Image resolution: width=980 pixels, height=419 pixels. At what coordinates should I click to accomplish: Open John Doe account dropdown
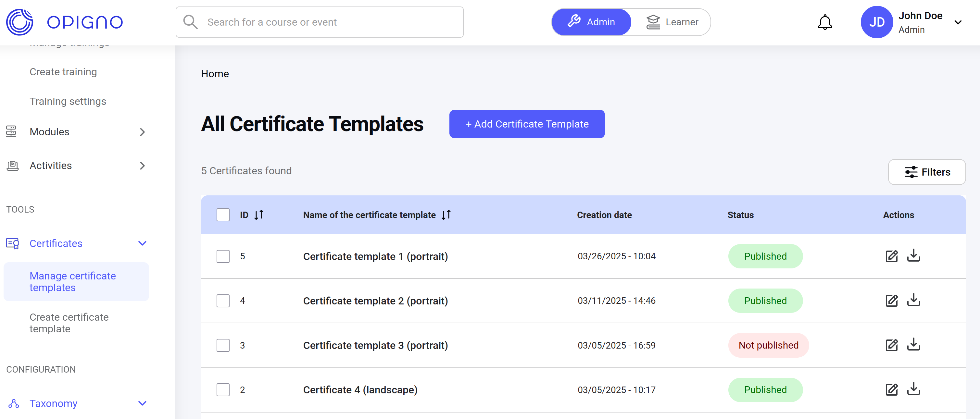[x=958, y=22]
